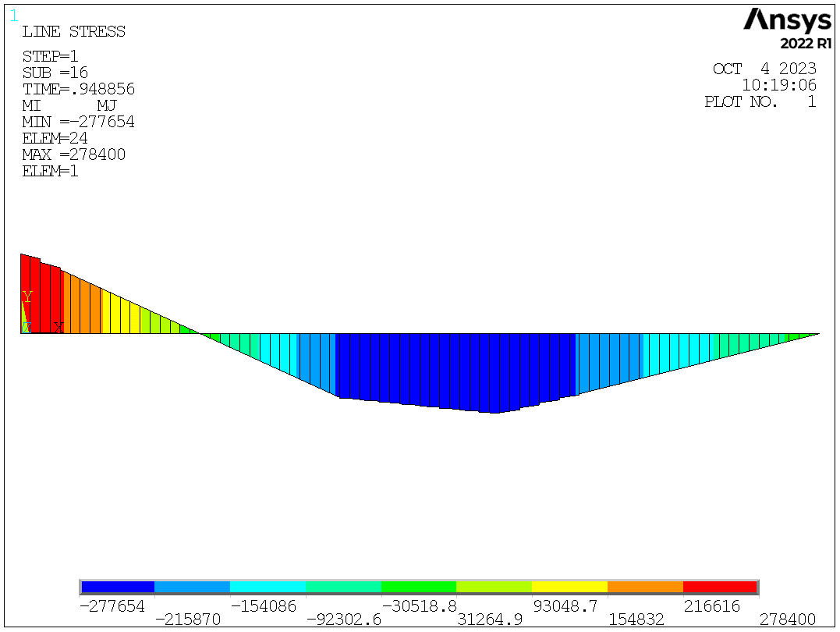Click the Y axis triad label

click(27, 296)
